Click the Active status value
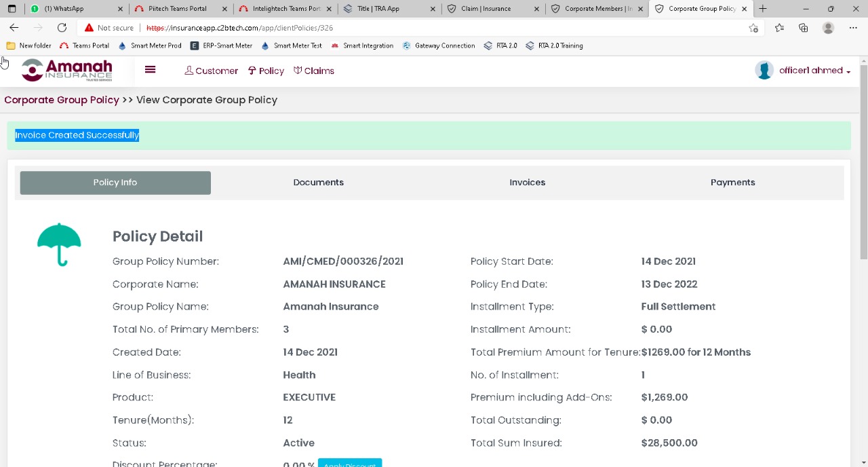This screenshot has height=467, width=868. tap(298, 443)
